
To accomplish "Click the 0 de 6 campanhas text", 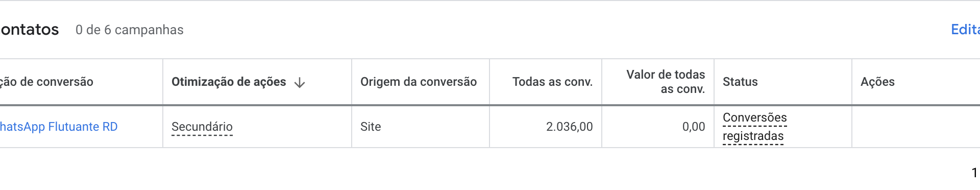I will point(129,30).
